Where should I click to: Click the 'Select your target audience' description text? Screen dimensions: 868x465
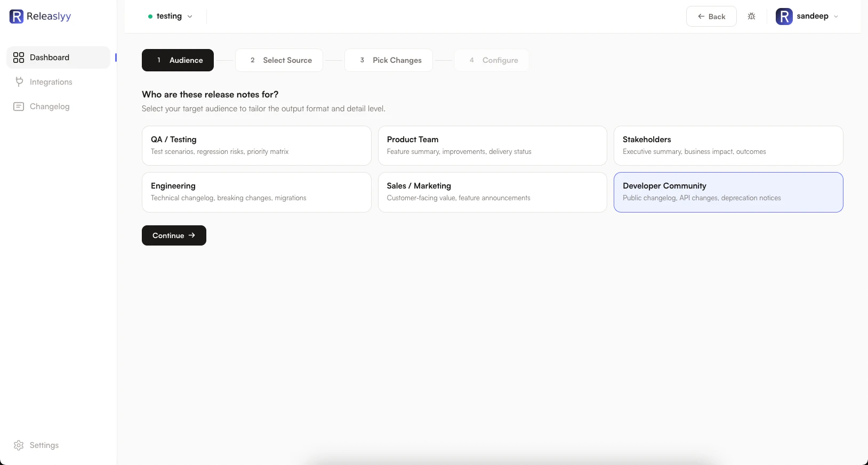[x=263, y=109]
